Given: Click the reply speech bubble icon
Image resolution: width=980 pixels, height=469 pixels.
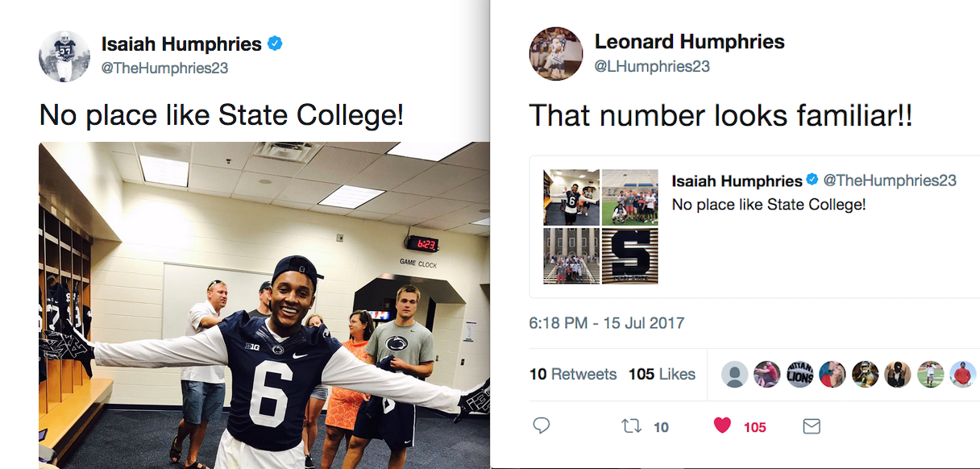Looking at the screenshot, I should coord(542,425).
